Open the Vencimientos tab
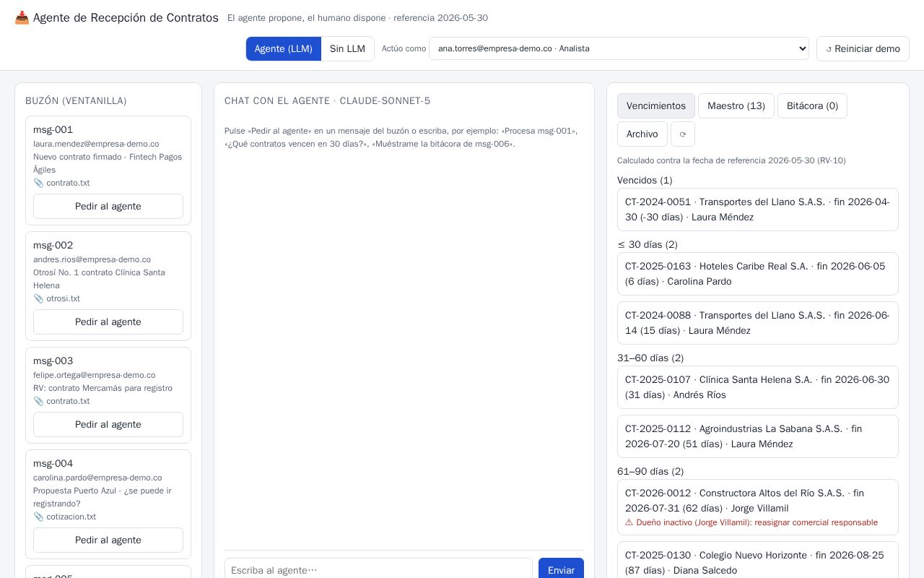 click(656, 106)
